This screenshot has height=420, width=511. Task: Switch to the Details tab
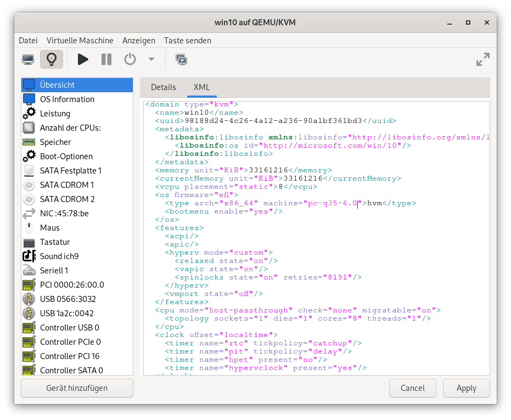point(163,87)
